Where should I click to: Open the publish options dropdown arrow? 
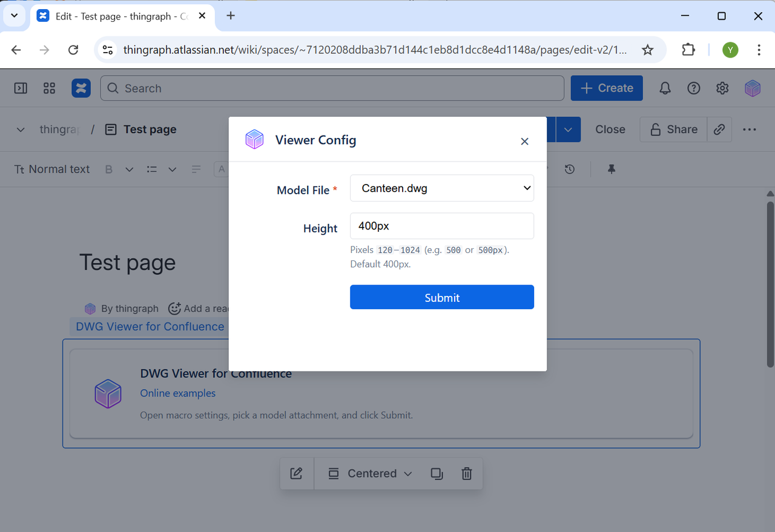[x=568, y=130]
